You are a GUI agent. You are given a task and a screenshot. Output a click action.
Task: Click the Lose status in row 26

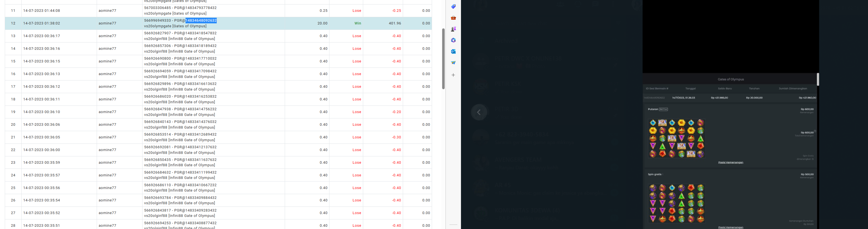[x=357, y=200]
